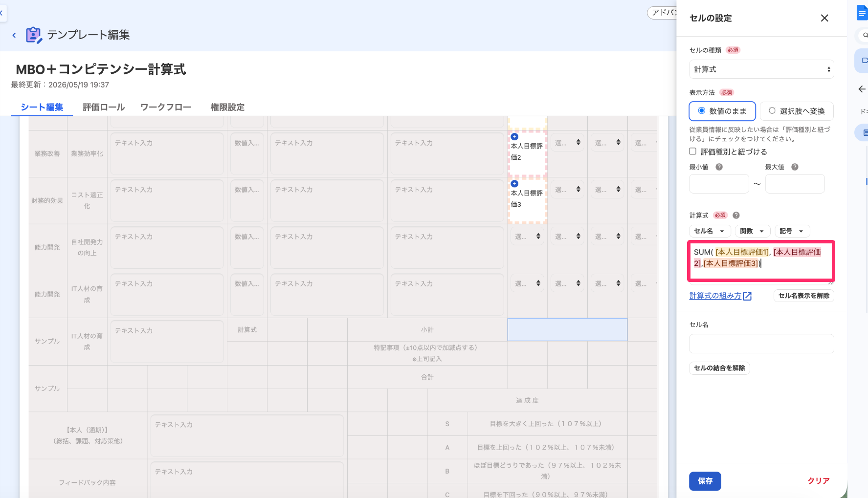
Task: Click the クリア button
Action: 818,481
